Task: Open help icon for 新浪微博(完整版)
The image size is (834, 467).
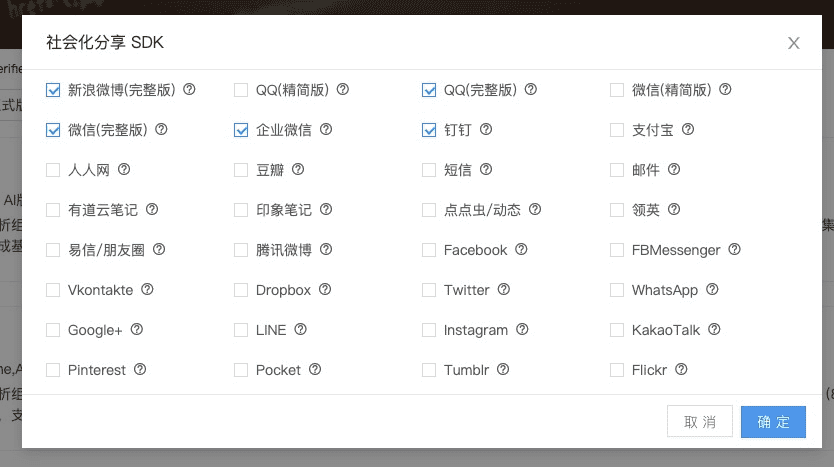Action: click(189, 89)
